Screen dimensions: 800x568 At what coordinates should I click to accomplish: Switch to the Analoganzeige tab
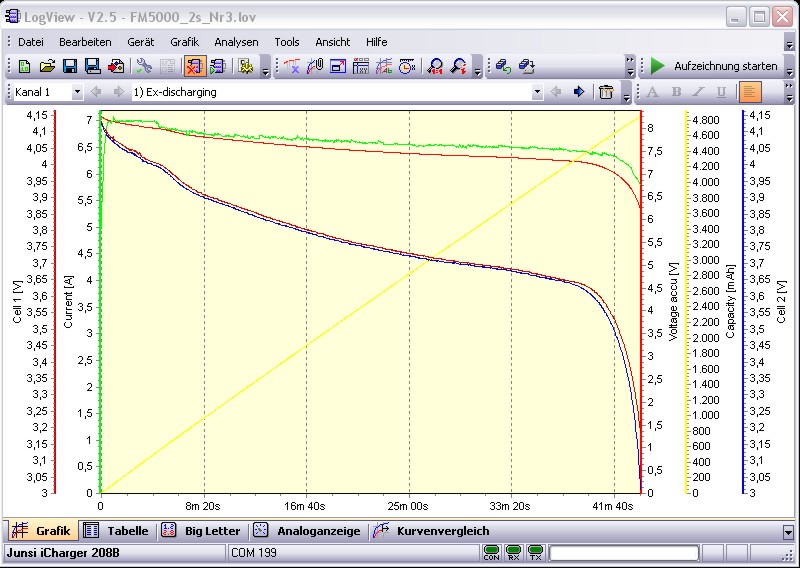308,531
